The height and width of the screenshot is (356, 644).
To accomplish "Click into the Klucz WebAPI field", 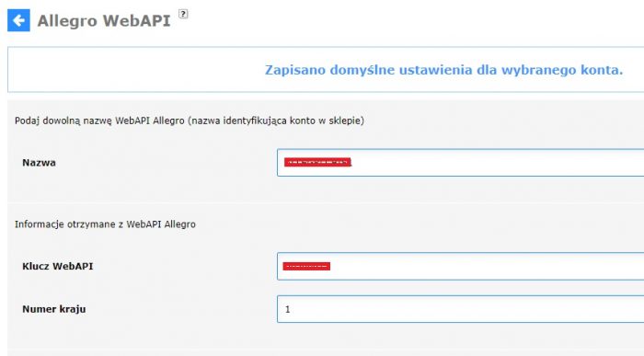I will point(460,266).
